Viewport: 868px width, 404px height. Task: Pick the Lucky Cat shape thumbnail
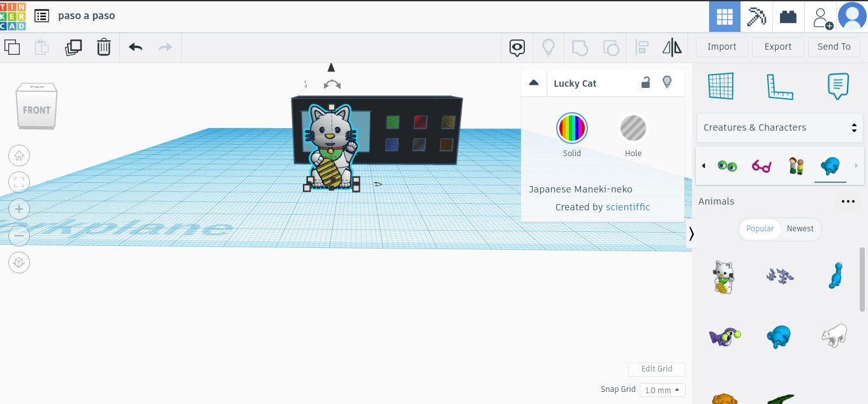723,277
